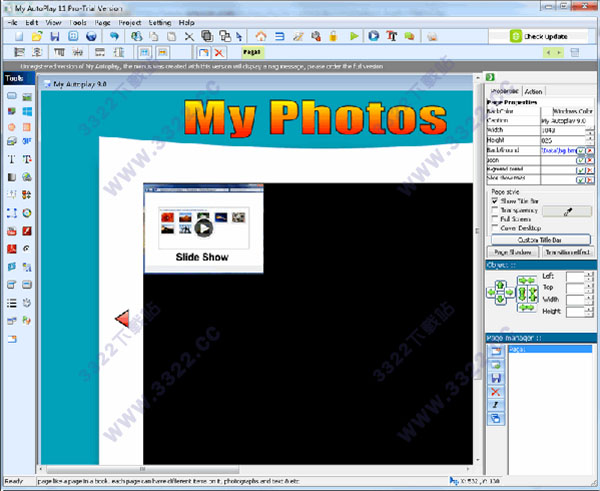
Task: Select the plain T text tool in Tools panel
Action: click(x=12, y=159)
